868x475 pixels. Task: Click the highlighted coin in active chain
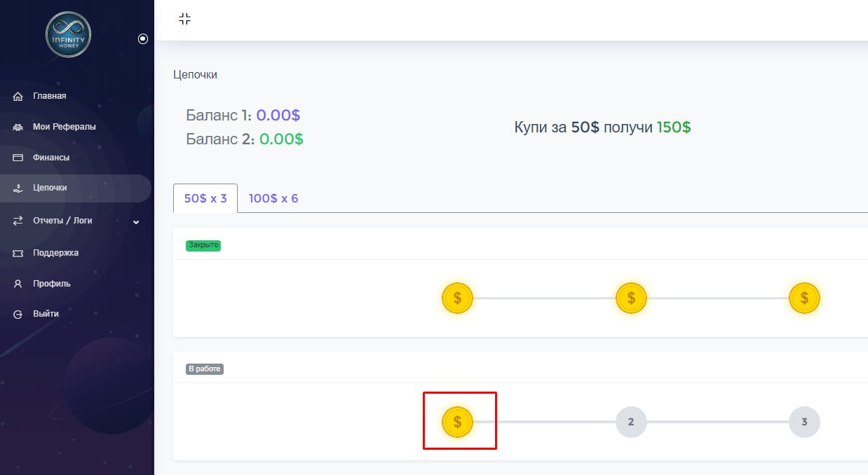pos(457,422)
